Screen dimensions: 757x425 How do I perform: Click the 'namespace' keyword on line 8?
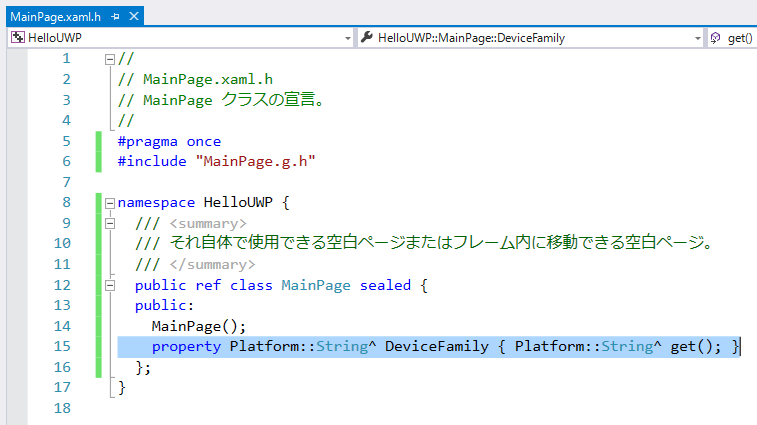pos(156,203)
